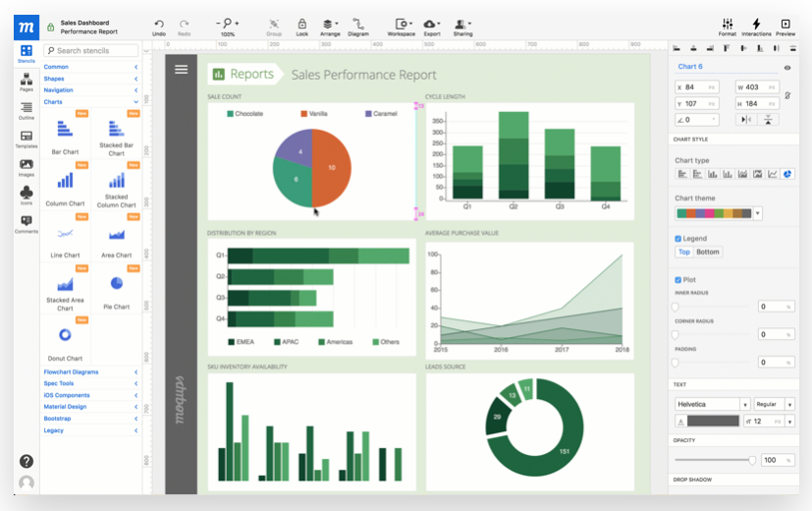Open the Export menu
812x511 pixels.
[x=432, y=27]
